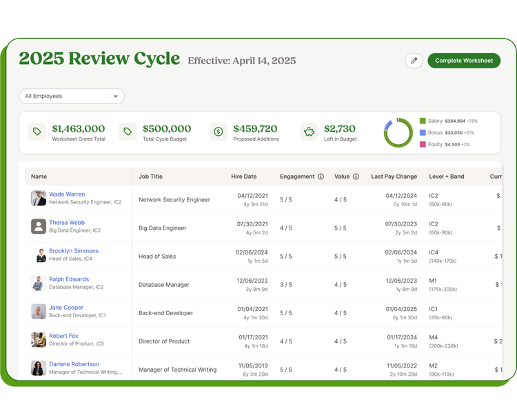Click the green Salary legend swatch
517x420 pixels.
pos(423,121)
